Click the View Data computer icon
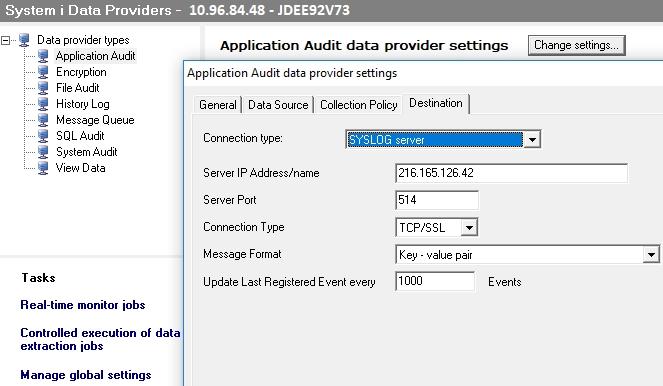 43,168
